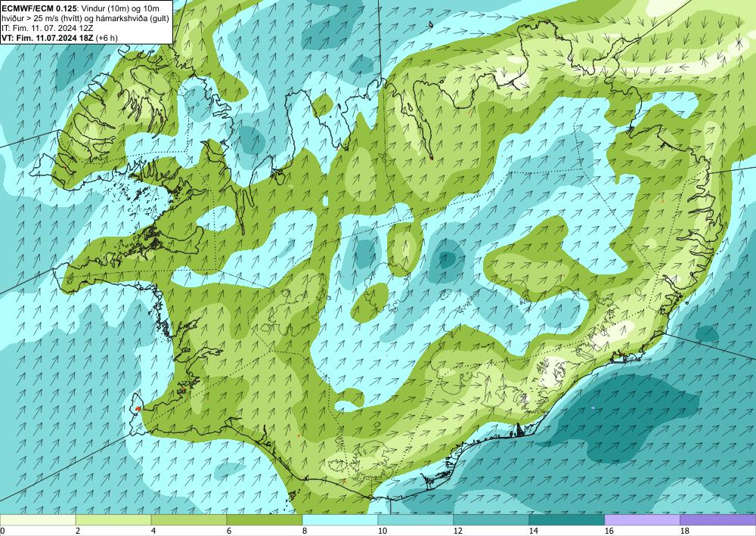Click the legend scale label '18'
Image resolution: width=756 pixels, height=536 pixels.
[684, 531]
